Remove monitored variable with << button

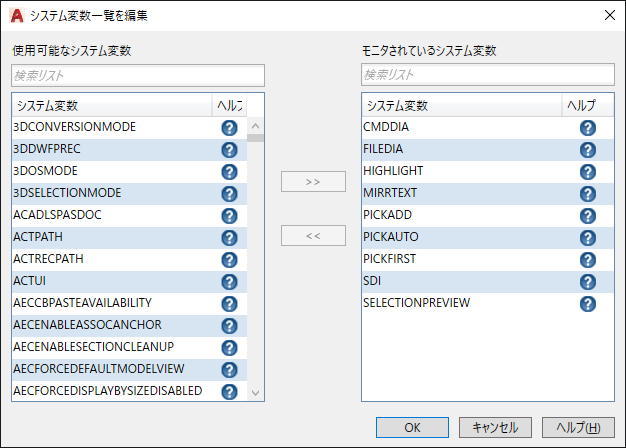[x=313, y=236]
